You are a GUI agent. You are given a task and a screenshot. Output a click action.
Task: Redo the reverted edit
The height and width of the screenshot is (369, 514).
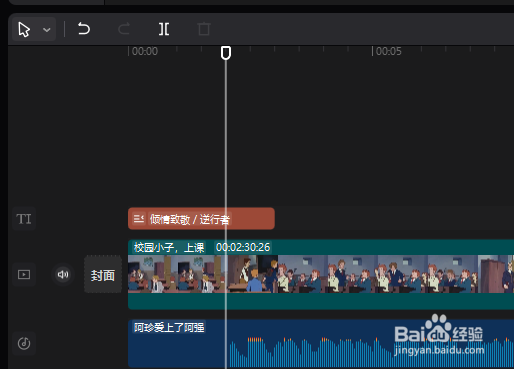(x=124, y=29)
